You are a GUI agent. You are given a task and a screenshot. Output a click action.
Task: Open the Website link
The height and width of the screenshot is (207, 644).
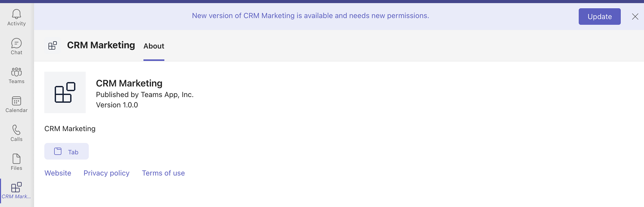pos(58,173)
